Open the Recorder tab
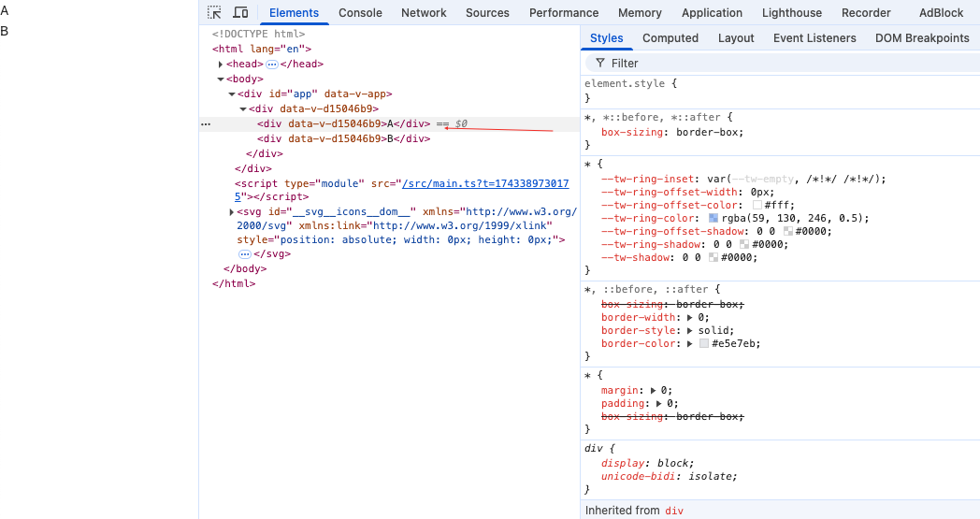 point(866,12)
